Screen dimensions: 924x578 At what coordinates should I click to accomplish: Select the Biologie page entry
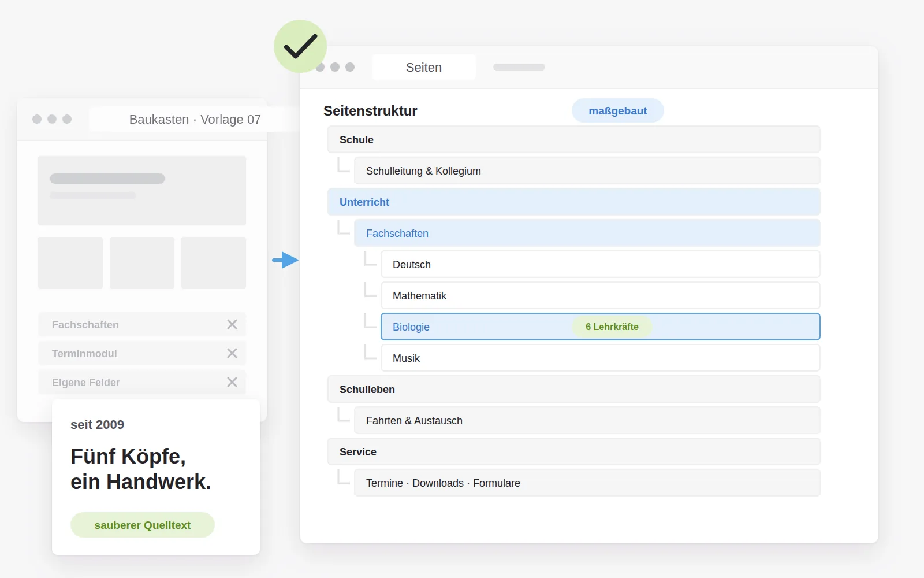point(601,327)
